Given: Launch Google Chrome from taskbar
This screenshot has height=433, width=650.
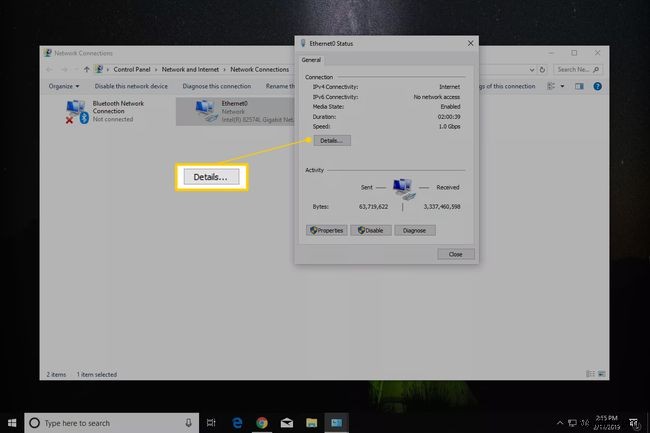Looking at the screenshot, I should coord(262,423).
